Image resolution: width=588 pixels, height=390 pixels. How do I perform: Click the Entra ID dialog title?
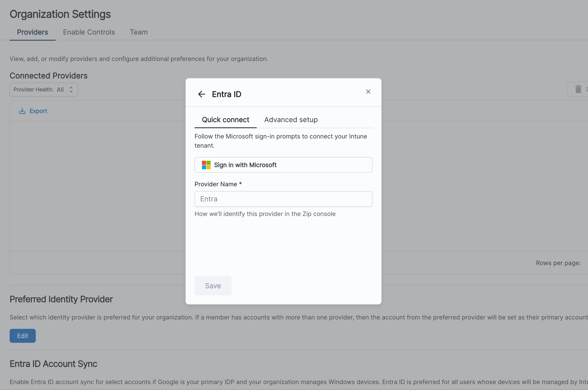pos(227,94)
